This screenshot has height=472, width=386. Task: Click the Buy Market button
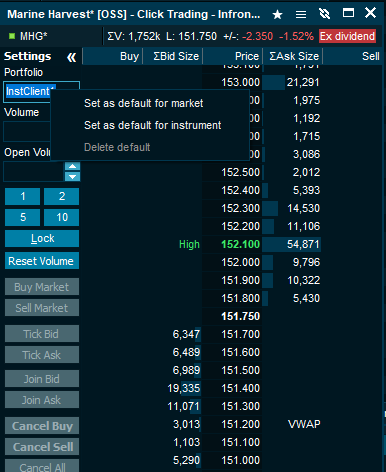coord(42,287)
